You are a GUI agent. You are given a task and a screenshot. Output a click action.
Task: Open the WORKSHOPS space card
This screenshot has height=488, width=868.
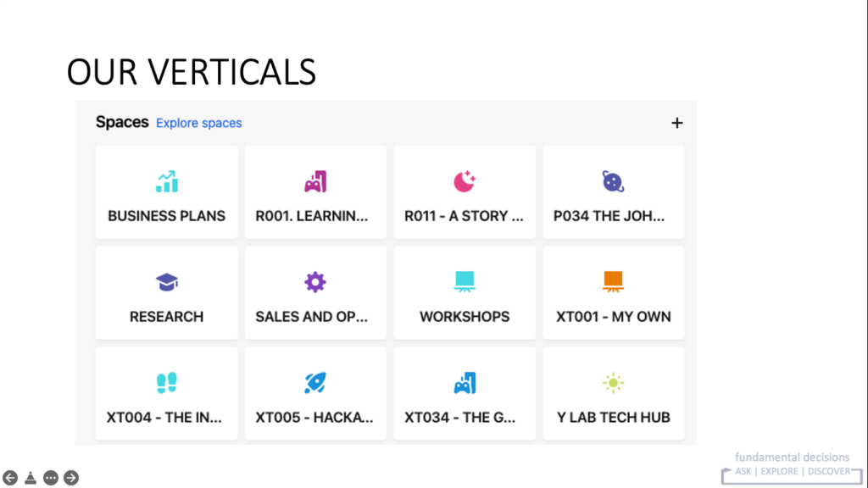(x=465, y=293)
